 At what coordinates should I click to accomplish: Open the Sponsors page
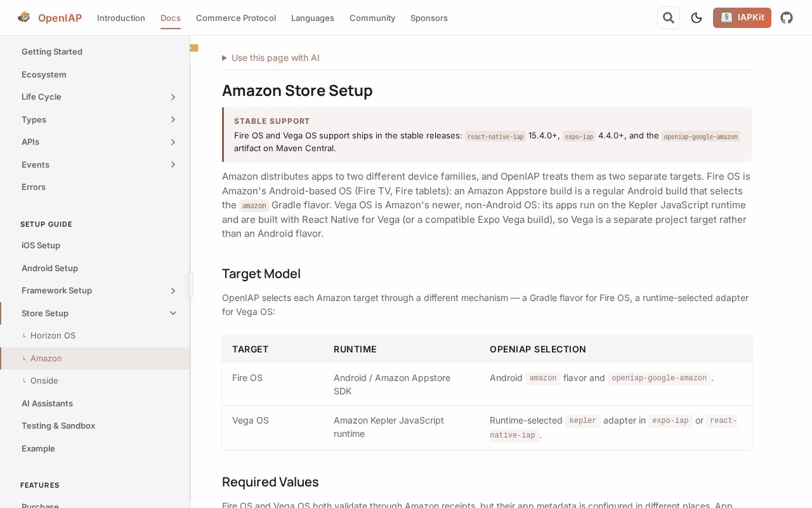click(429, 18)
